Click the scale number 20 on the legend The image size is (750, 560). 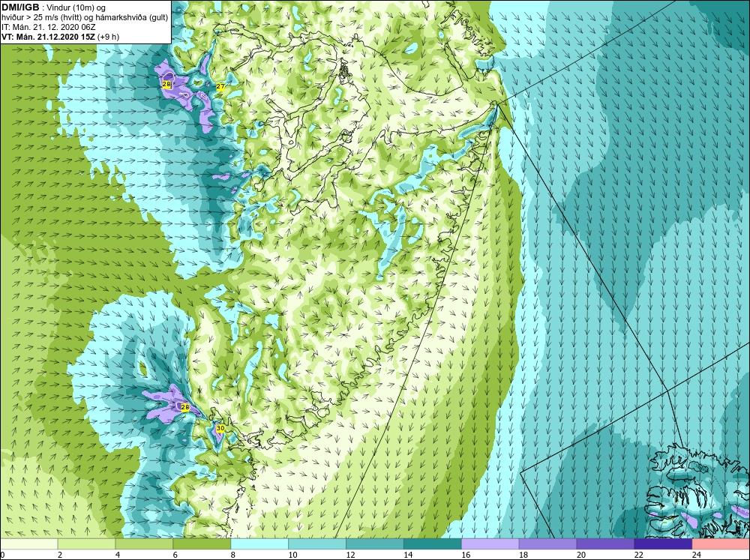click(x=581, y=555)
